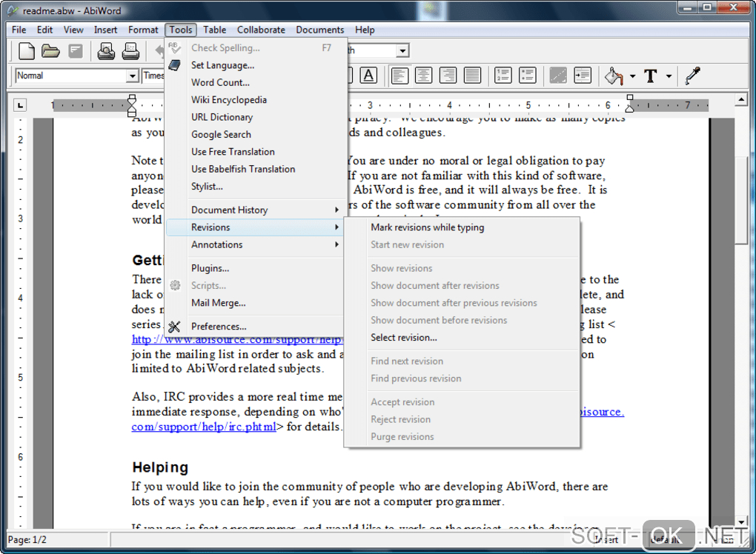Justify the text

pos(472,76)
